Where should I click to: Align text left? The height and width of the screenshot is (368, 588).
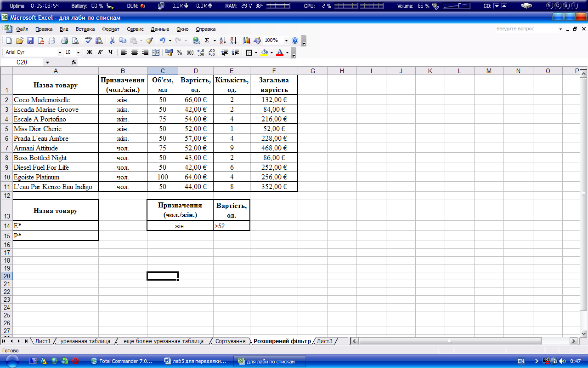point(124,52)
